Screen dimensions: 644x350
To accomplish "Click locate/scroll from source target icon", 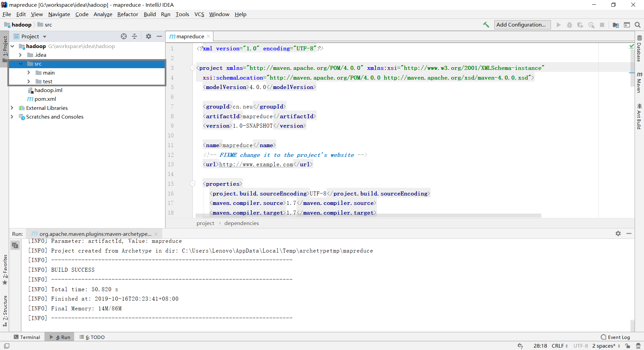I will (124, 36).
